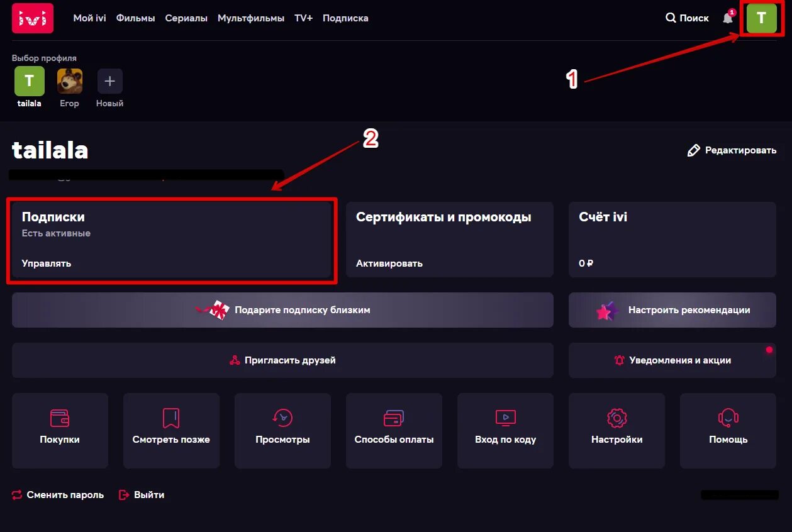Click the tailala profile name heading

coord(50,150)
